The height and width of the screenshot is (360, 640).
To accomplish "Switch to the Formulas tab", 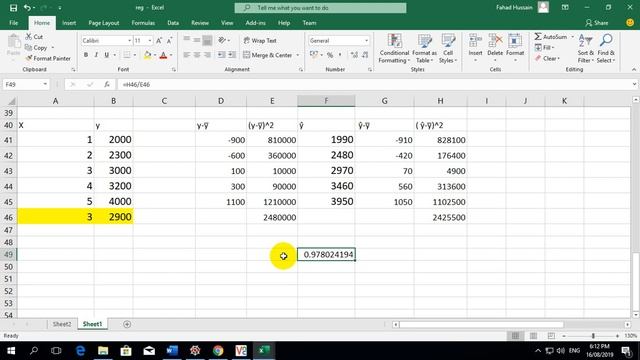I will pos(143,23).
